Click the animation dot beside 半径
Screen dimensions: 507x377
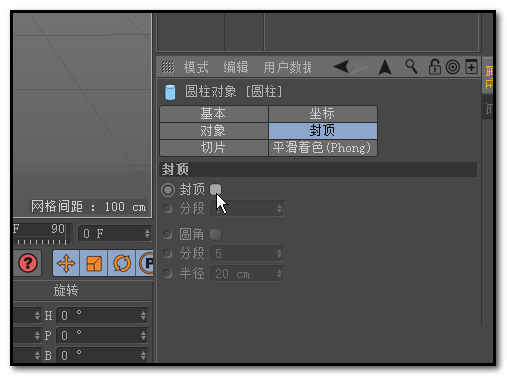point(167,274)
